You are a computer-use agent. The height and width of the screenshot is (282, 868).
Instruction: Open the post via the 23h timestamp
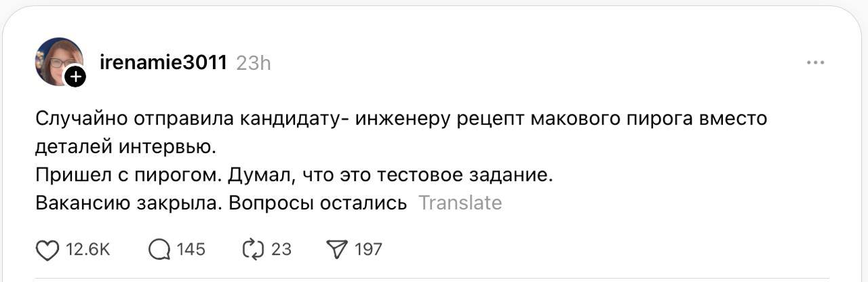[254, 63]
